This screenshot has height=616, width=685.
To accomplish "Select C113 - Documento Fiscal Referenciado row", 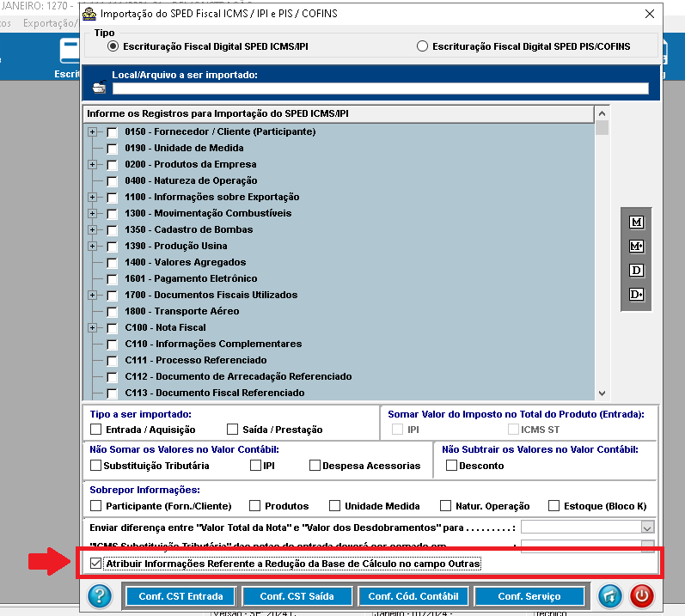I will [215, 393].
